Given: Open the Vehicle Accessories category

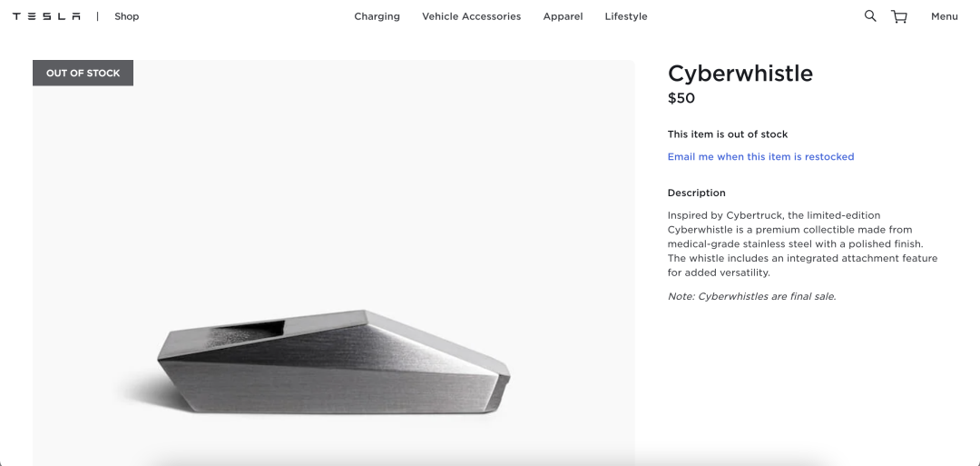Looking at the screenshot, I should pyautogui.click(x=471, y=16).
